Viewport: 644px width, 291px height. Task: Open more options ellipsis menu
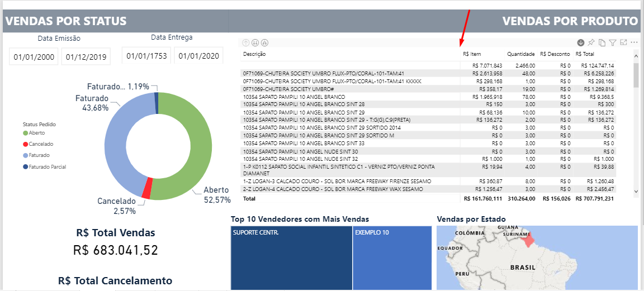click(634, 42)
